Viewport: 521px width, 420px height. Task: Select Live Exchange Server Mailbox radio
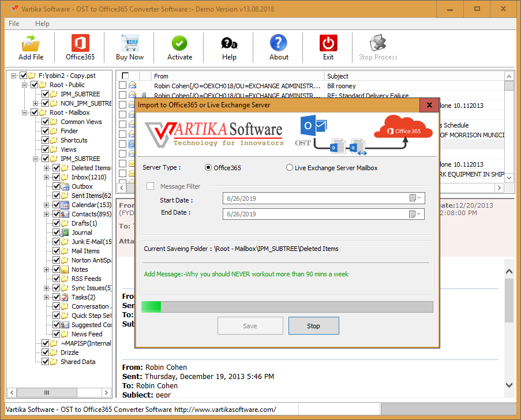(x=290, y=167)
